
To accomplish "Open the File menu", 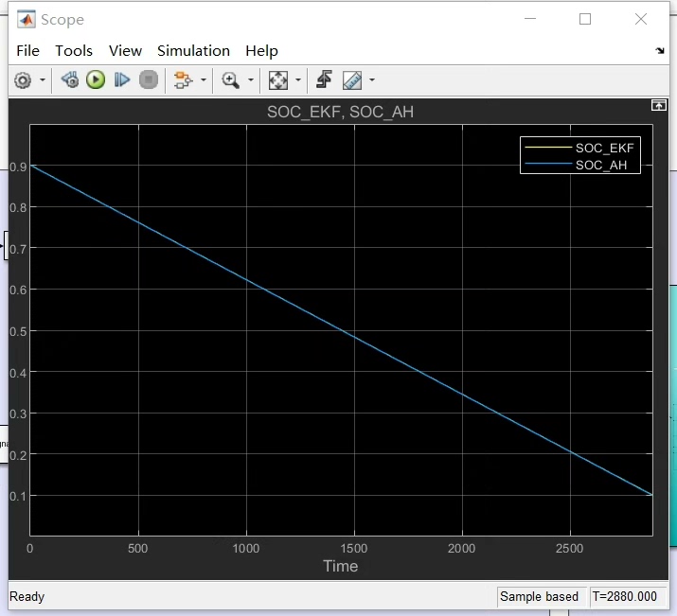I will pyautogui.click(x=28, y=51).
